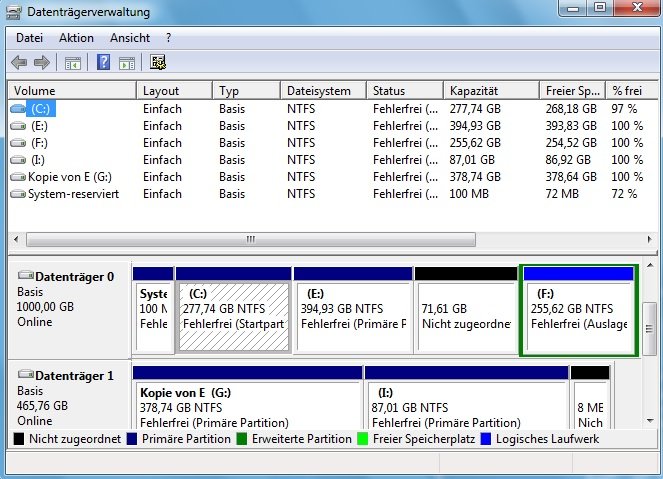Image resolution: width=663 pixels, height=479 pixels.
Task: Select the (E:) 394,93 GB NTFS partition block
Action: [x=353, y=310]
